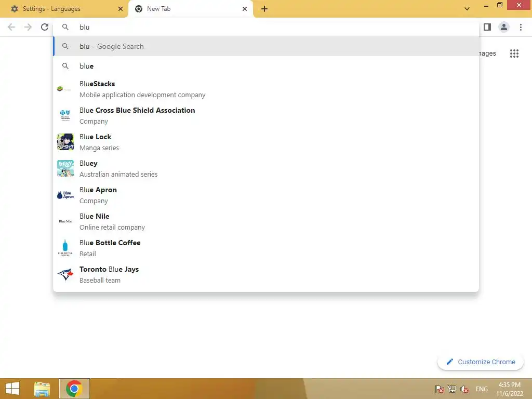Select Bluey animated series suggestion
The image size is (532, 399).
(x=267, y=169)
